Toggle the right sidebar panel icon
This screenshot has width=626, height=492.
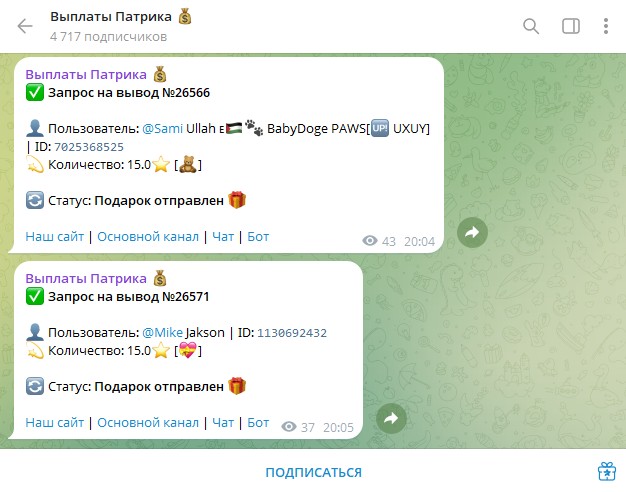point(571,26)
